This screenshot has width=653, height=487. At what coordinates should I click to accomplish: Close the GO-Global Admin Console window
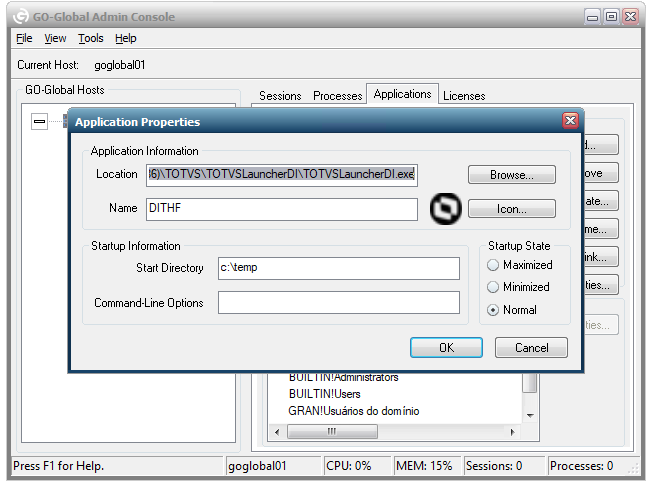(631, 17)
